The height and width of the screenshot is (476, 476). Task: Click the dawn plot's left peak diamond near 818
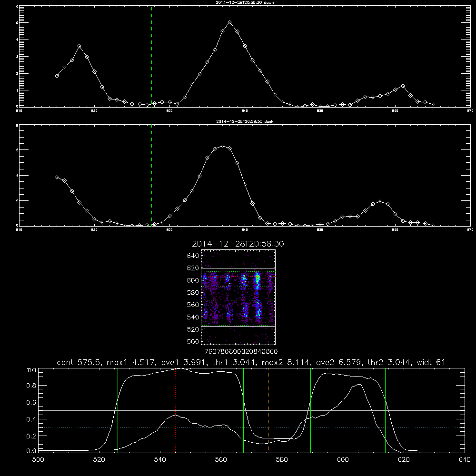pyautogui.click(x=79, y=46)
